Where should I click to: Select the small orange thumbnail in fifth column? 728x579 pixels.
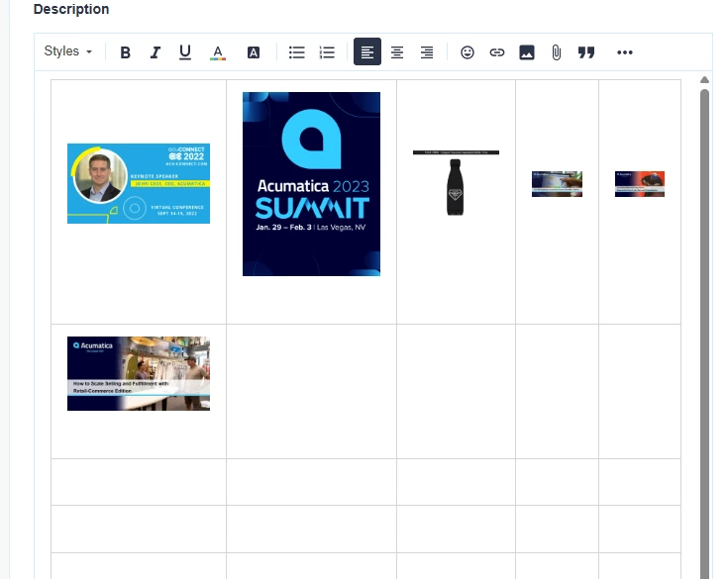click(x=639, y=184)
